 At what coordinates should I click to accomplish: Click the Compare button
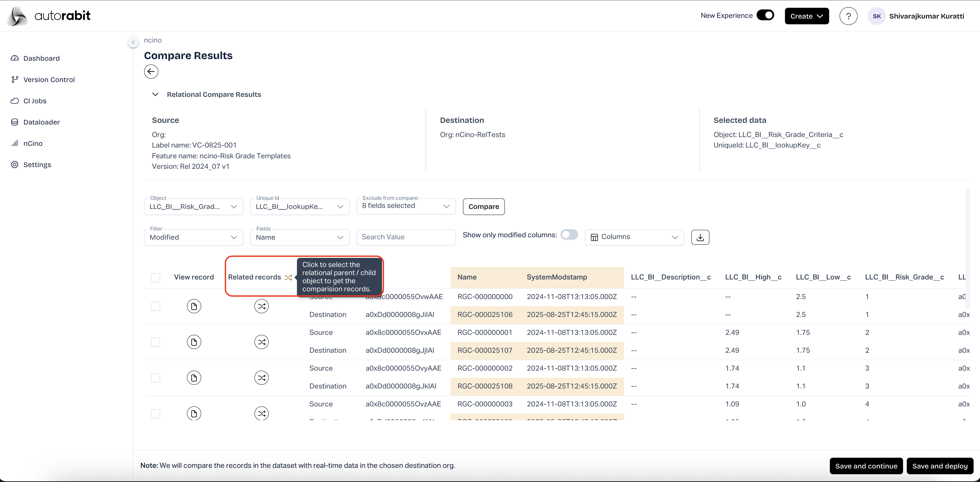[483, 207]
